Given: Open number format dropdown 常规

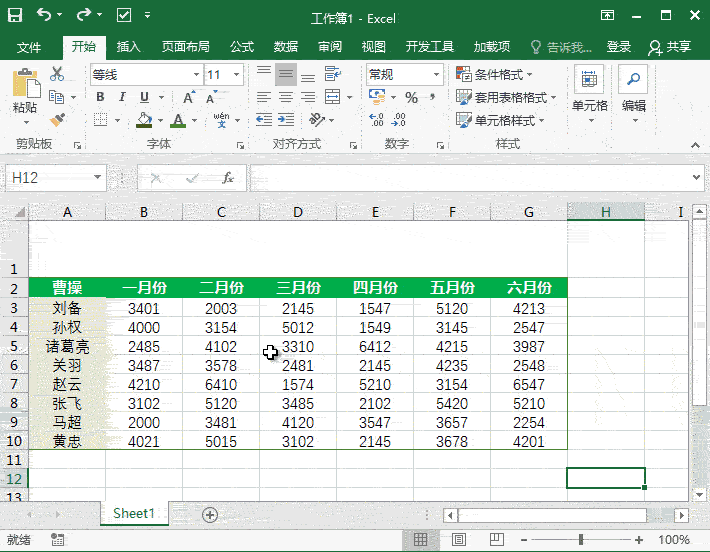Looking at the screenshot, I should pos(436,74).
